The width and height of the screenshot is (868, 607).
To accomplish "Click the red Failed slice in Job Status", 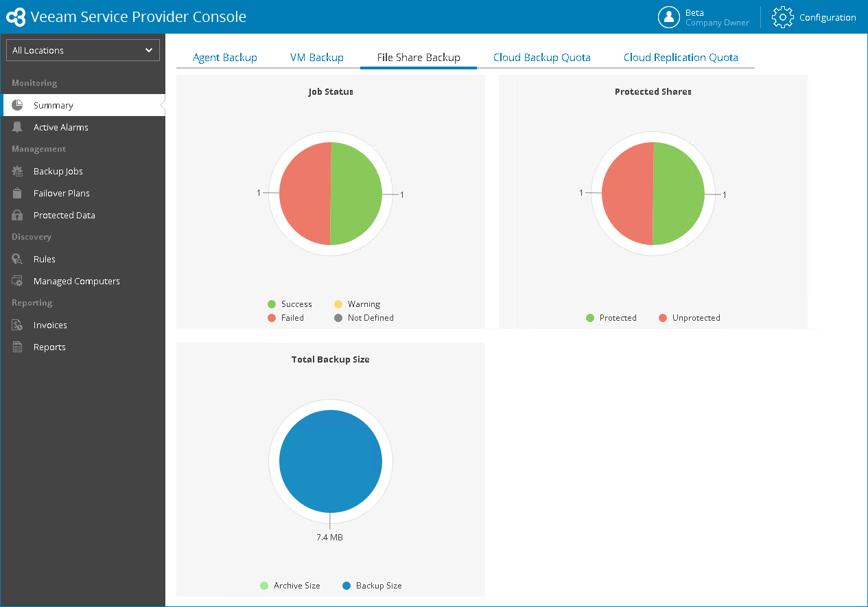I will 305,194.
